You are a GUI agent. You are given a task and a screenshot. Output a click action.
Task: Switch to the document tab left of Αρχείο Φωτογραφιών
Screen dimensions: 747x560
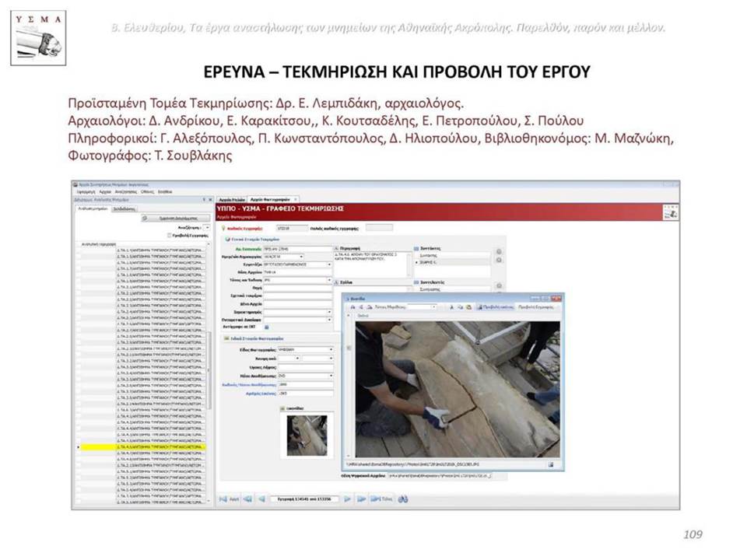click(232, 199)
